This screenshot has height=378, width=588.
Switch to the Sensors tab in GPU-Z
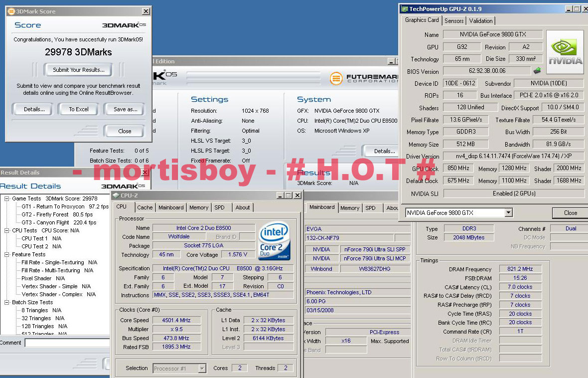454,21
